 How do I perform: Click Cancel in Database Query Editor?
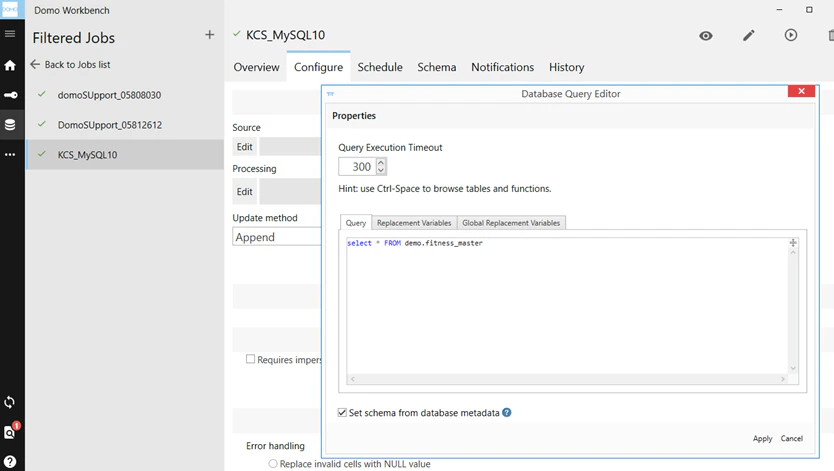791,439
